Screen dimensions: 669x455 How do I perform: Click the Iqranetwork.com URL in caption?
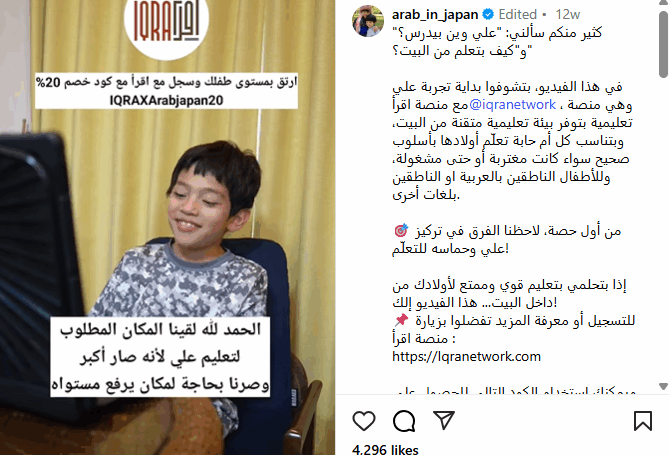coord(466,356)
